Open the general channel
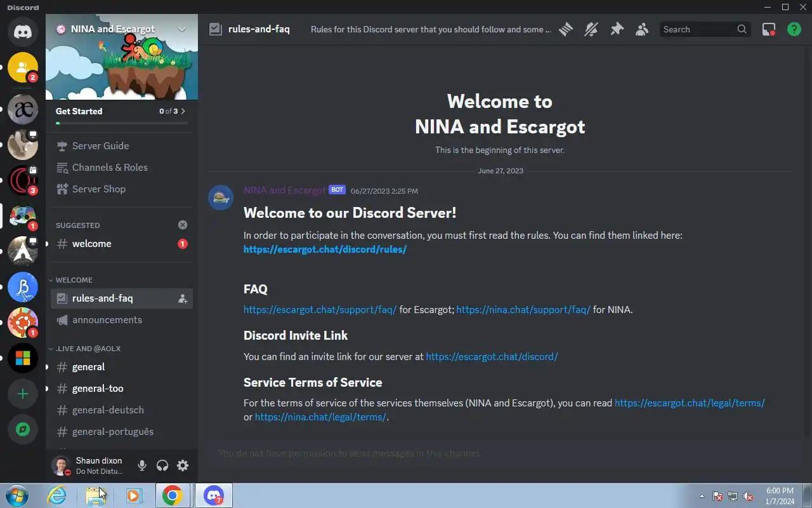This screenshot has width=812, height=508. (122, 367)
